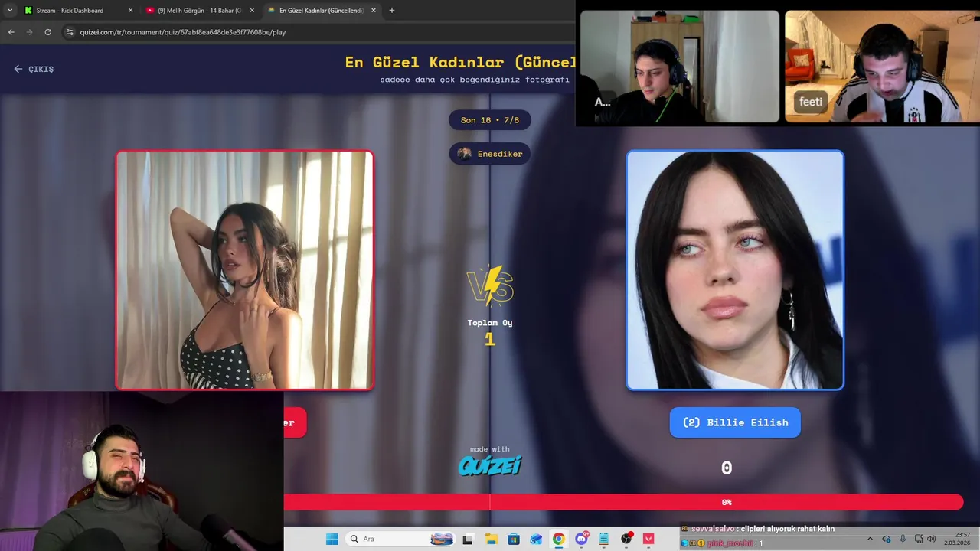Choose the left contestant photo
The image size is (980, 551).
[x=245, y=270]
